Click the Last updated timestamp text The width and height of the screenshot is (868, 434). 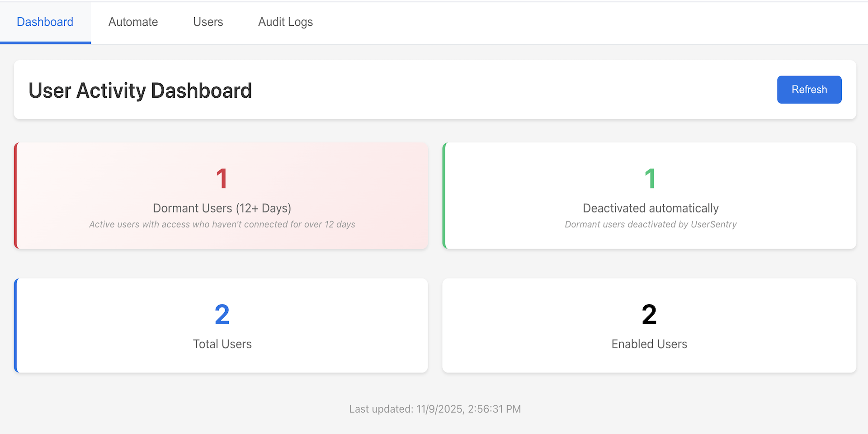point(435,409)
